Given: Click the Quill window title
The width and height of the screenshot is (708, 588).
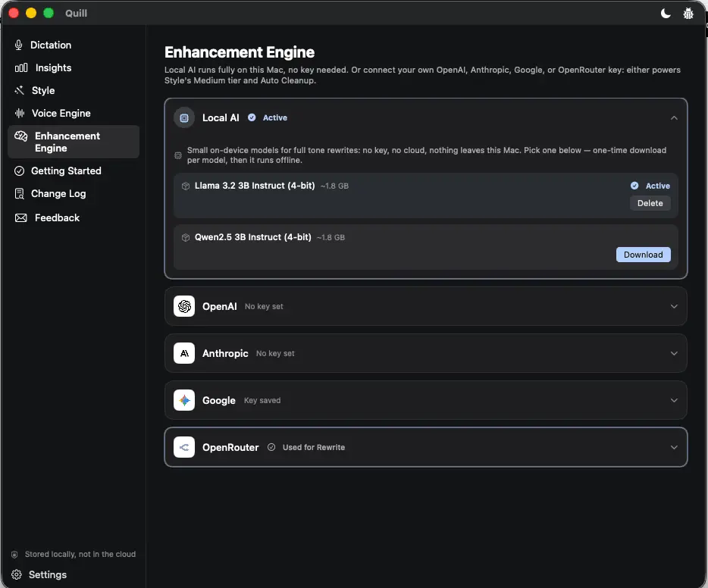Looking at the screenshot, I should point(77,13).
